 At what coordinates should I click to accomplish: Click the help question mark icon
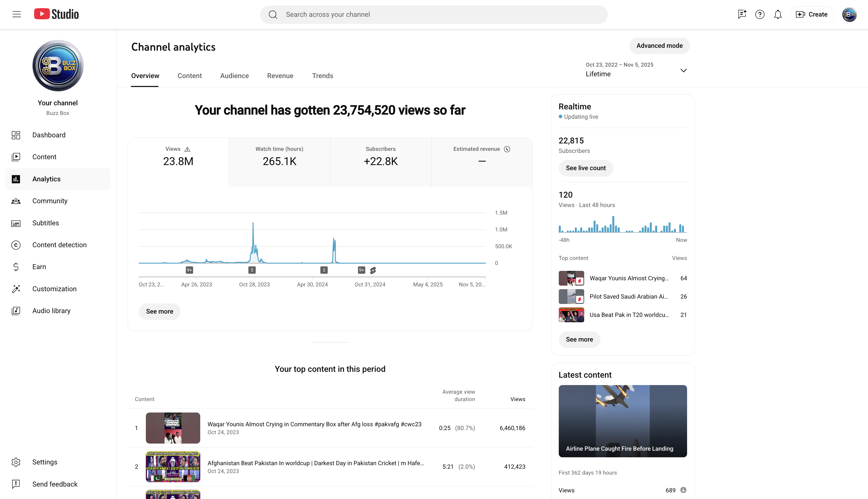tap(760, 14)
